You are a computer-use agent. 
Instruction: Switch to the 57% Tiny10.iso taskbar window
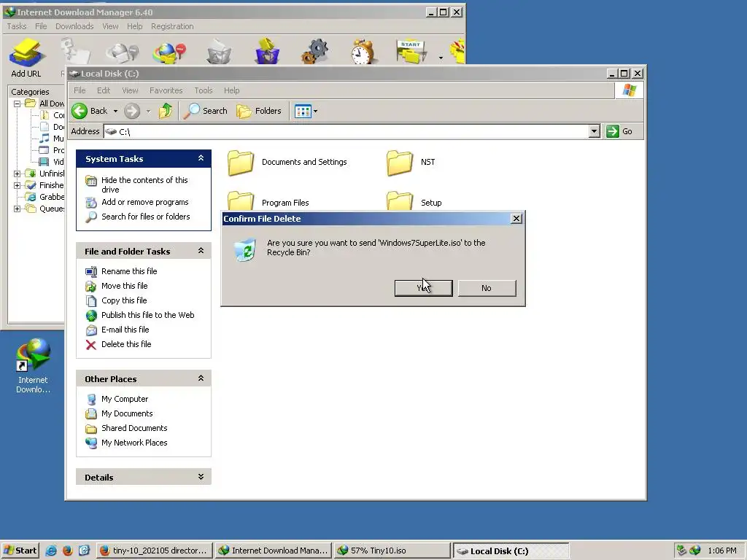[x=392, y=551]
